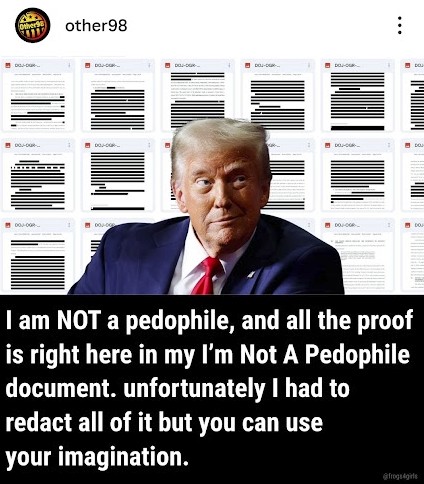Open kebab menu of second top-row DOJ-OGR document
The width and height of the screenshot is (424, 484).
point(149,65)
